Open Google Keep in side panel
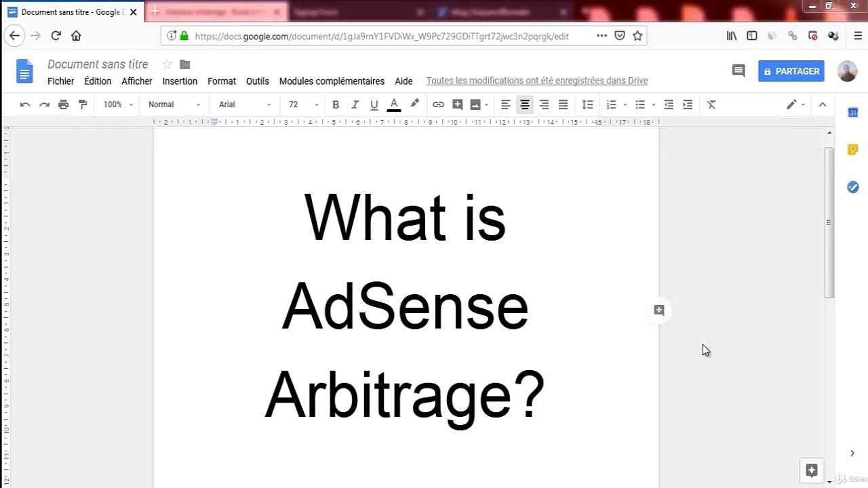868x488 pixels. tap(853, 150)
